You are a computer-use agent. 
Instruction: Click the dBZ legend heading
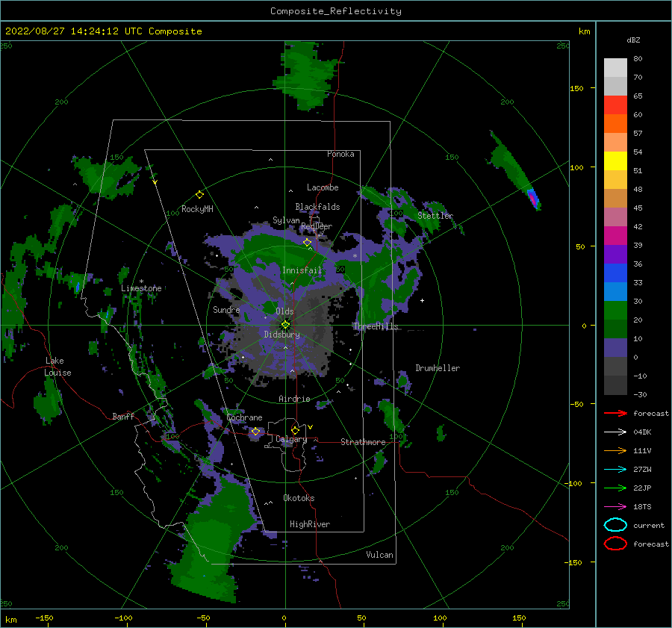pyautogui.click(x=633, y=40)
